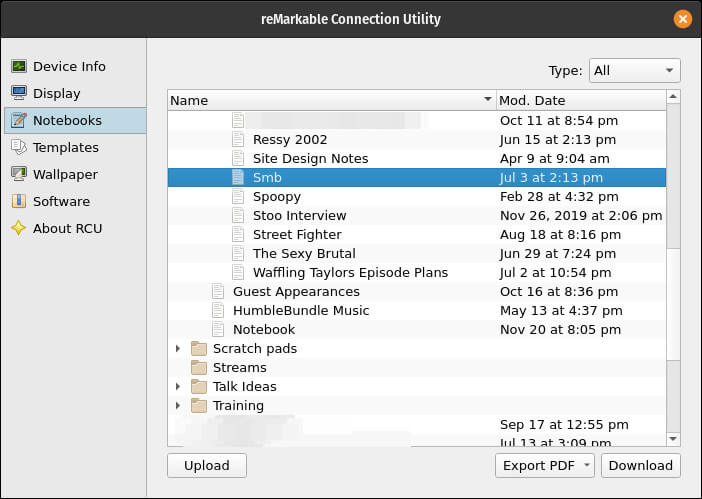Expand the Talk Ideas folder arrow
Viewport: 702px width, 499px height.
click(x=178, y=387)
